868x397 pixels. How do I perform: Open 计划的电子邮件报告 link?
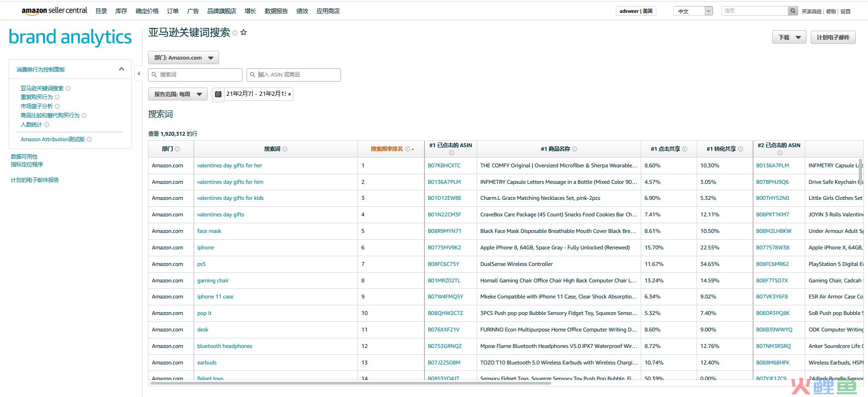click(x=35, y=180)
